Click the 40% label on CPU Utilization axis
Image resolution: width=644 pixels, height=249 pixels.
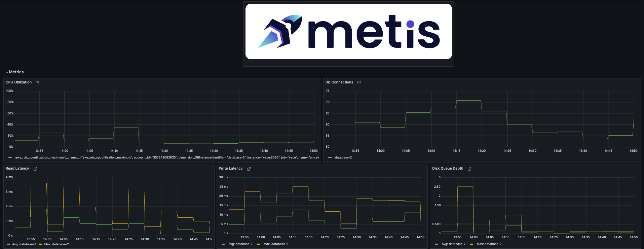10,124
